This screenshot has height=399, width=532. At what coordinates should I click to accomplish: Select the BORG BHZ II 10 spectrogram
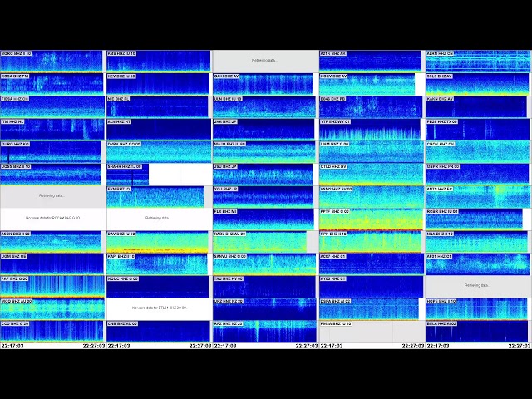click(52, 61)
